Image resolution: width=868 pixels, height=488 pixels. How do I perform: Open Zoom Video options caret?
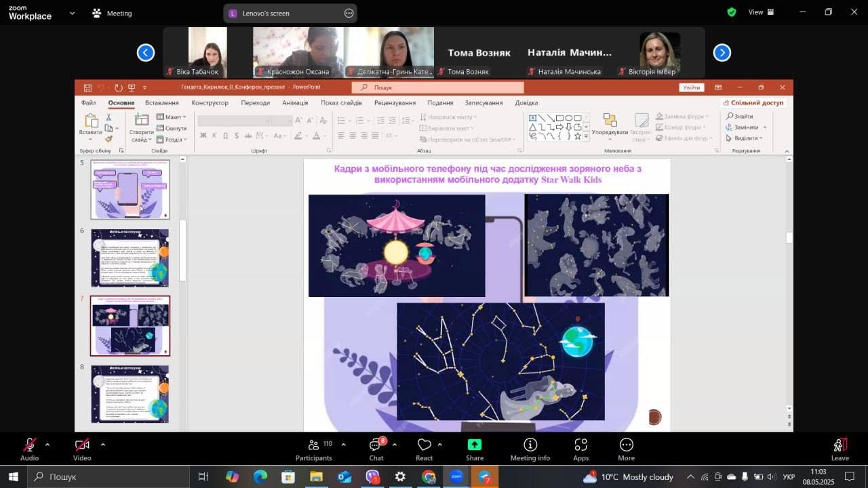pyautogui.click(x=102, y=445)
